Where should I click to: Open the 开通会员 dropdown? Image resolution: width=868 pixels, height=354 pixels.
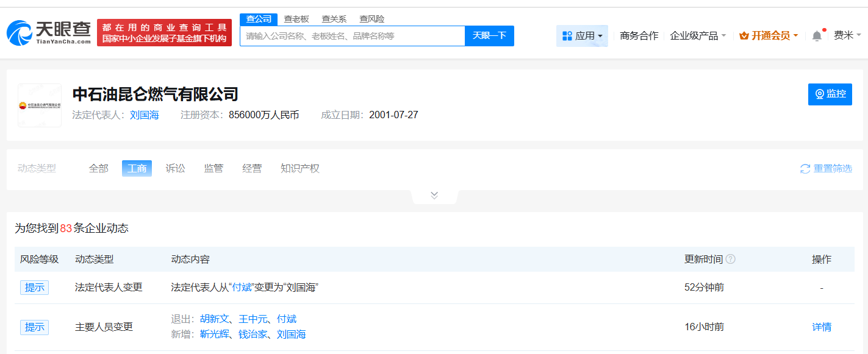769,36
